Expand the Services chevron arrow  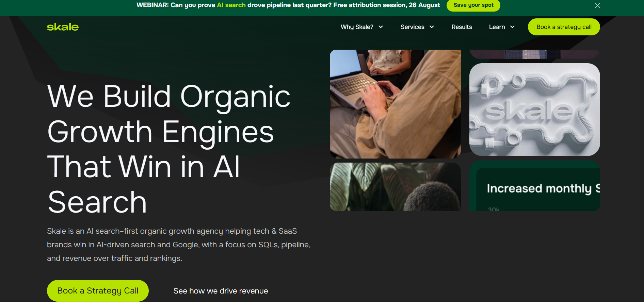click(432, 27)
